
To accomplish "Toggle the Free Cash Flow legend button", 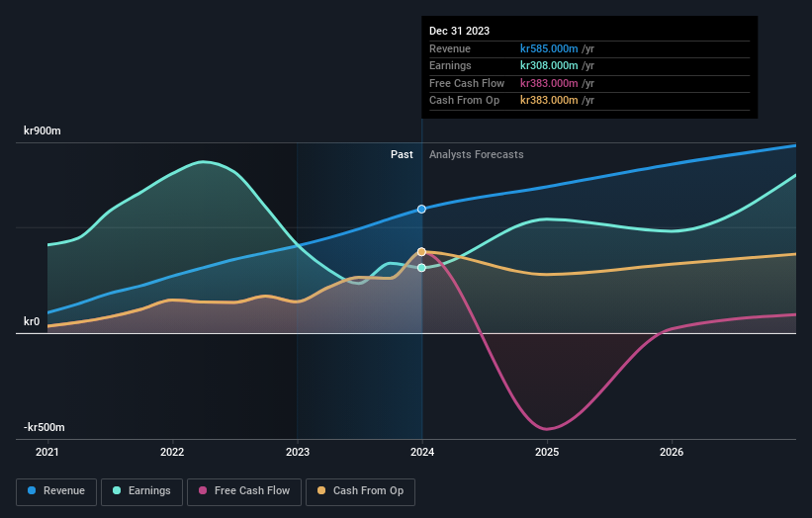I will 244,491.
